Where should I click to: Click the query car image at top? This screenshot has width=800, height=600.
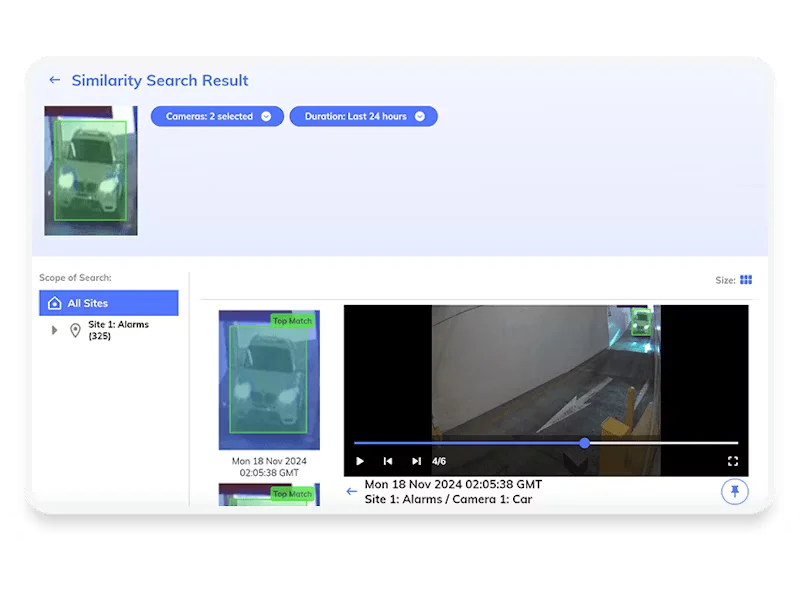pyautogui.click(x=91, y=170)
